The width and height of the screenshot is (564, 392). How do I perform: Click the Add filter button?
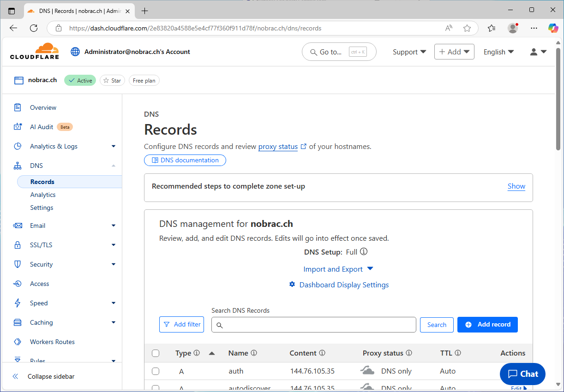coord(181,324)
